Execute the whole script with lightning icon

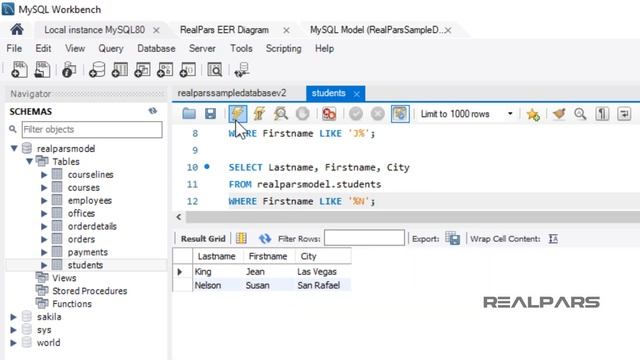click(238, 113)
